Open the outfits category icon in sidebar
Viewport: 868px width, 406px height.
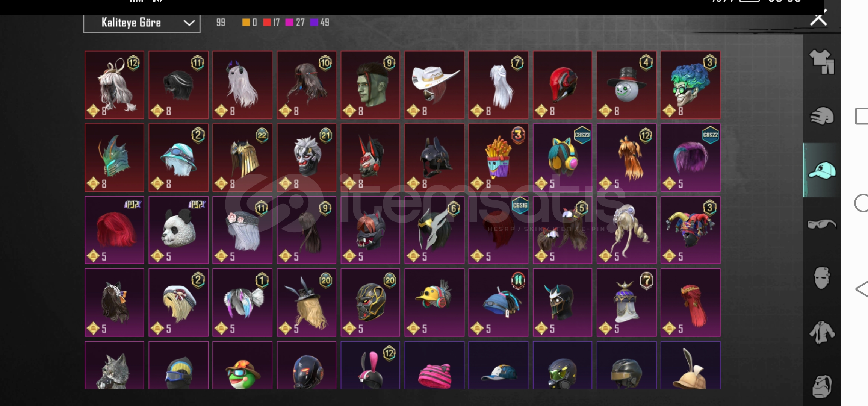822,61
